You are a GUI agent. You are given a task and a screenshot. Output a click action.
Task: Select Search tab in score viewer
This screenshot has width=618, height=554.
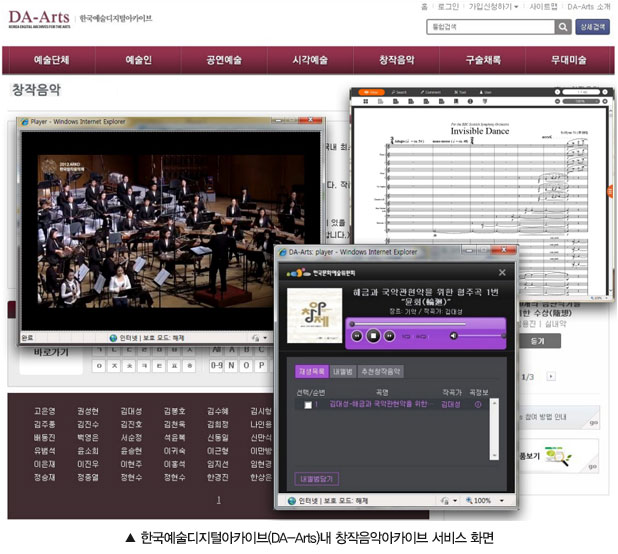[399, 92]
